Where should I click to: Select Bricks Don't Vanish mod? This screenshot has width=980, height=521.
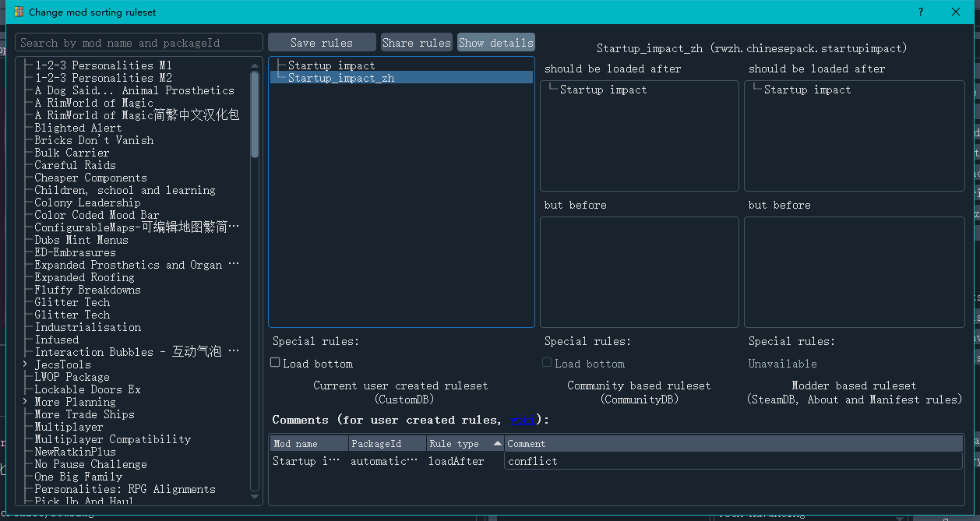[93, 140]
